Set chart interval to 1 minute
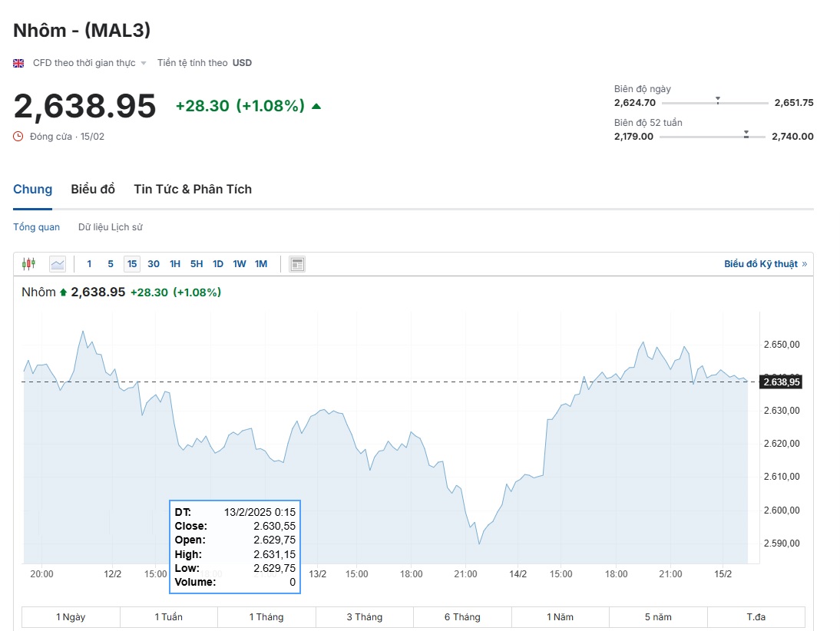The image size is (840, 631). coord(89,264)
